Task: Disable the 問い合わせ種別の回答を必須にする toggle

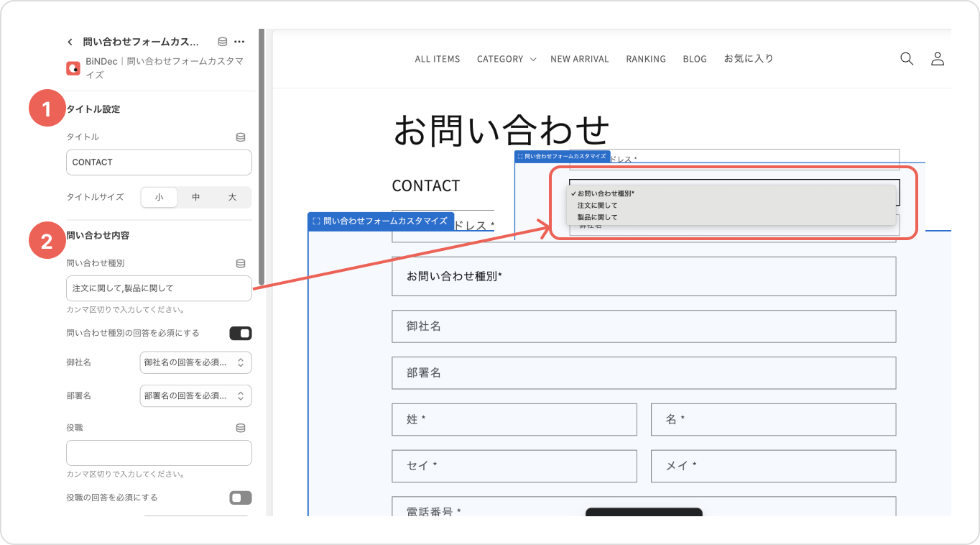Action: [x=240, y=334]
